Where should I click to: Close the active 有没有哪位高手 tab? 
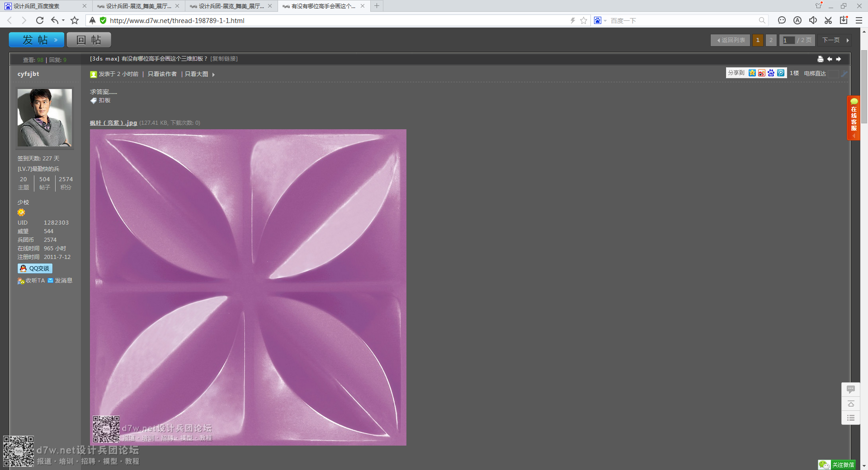[363, 6]
